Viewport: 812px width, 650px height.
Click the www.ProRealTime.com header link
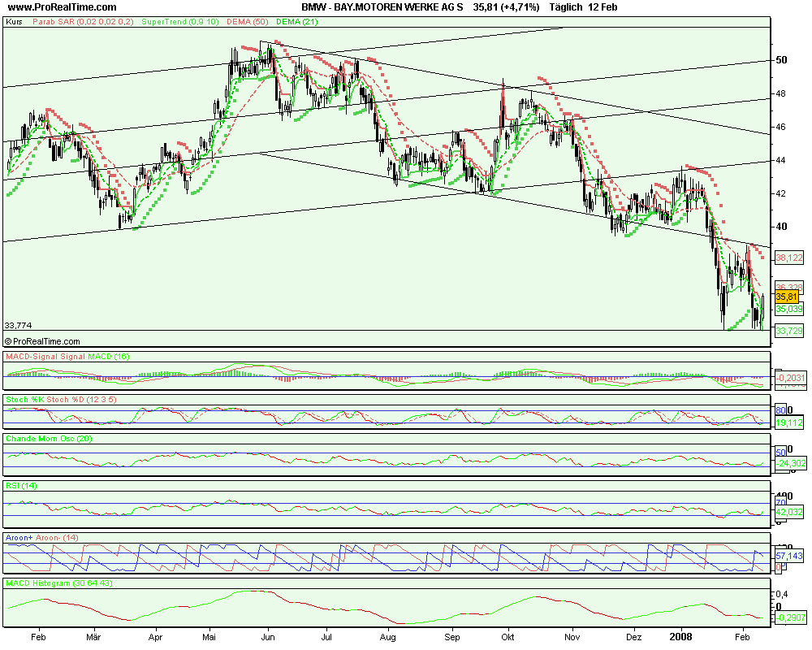point(63,7)
